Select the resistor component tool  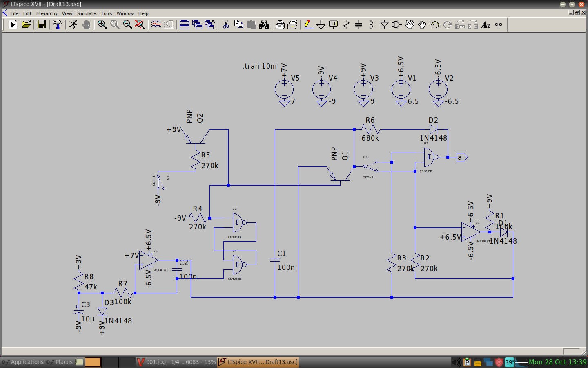[x=346, y=25]
